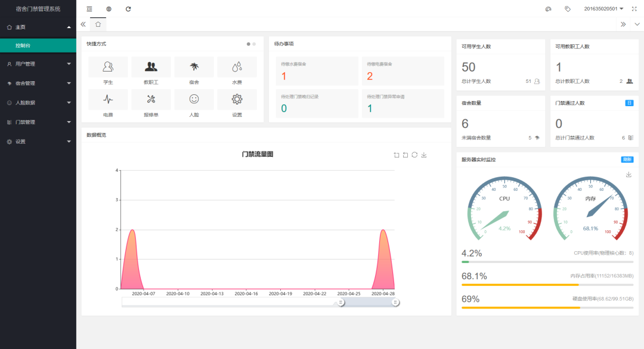Viewport: 644px width, 349px height.
Task: Open 待处理门禁晚归记录 card
Action: (317, 104)
